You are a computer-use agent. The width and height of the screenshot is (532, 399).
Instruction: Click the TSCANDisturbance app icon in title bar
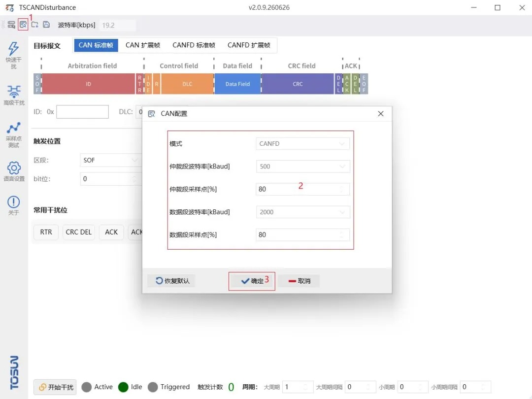pos(9,7)
